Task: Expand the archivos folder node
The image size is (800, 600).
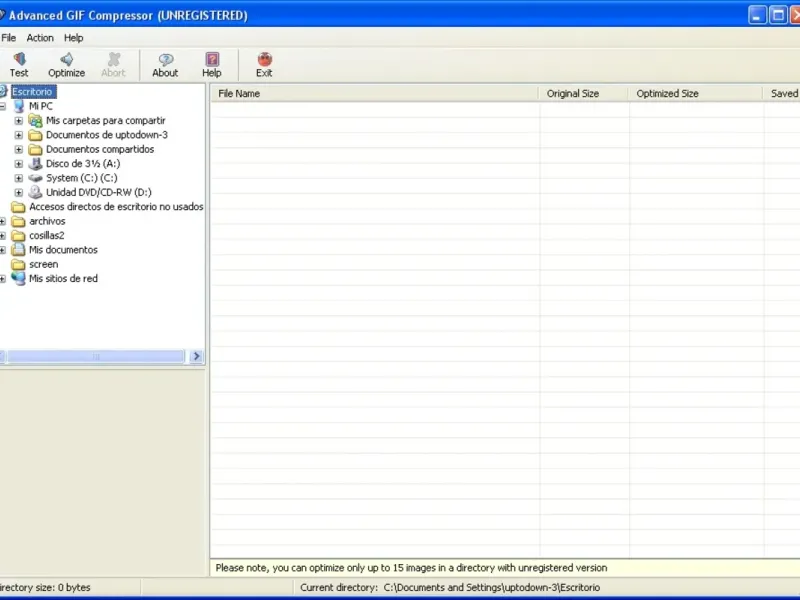Action: (x=2, y=221)
